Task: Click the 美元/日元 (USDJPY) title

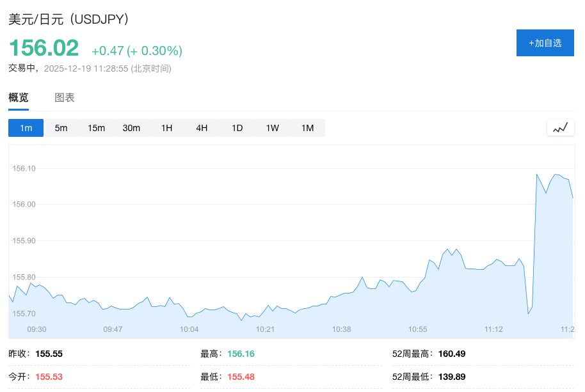Action: [69, 19]
